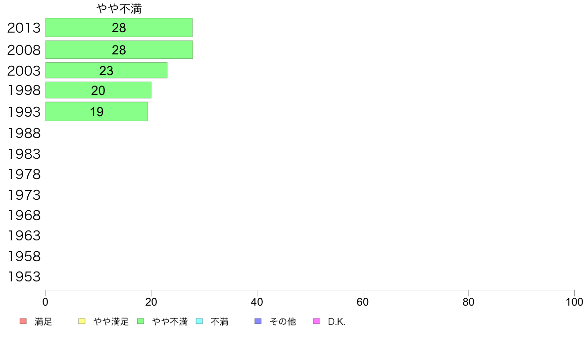Click the 40 tick on x-axis

pos(257,302)
